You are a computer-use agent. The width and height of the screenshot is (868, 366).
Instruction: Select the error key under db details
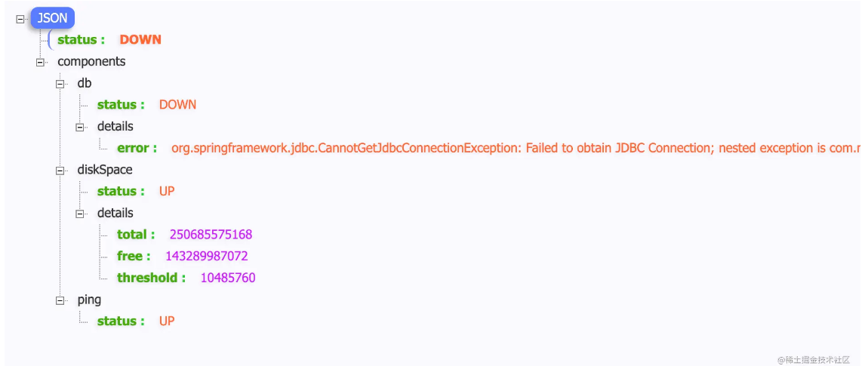(137, 148)
